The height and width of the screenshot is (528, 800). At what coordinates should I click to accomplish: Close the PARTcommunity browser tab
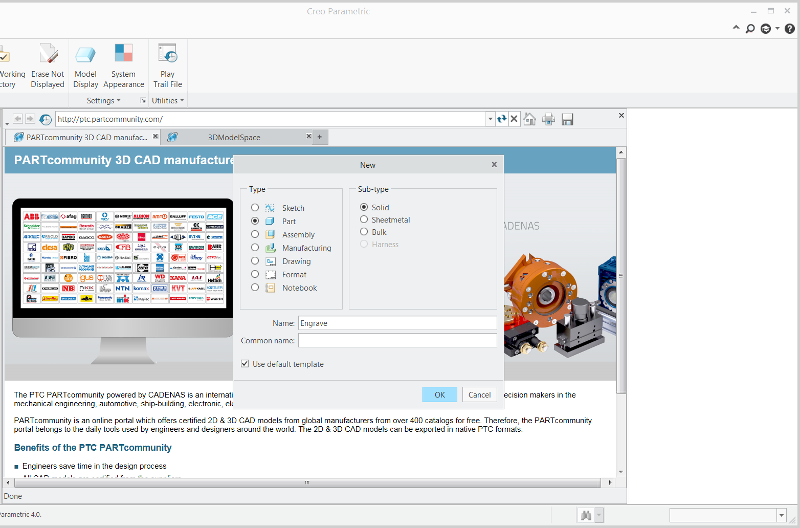pyautogui.click(x=155, y=136)
